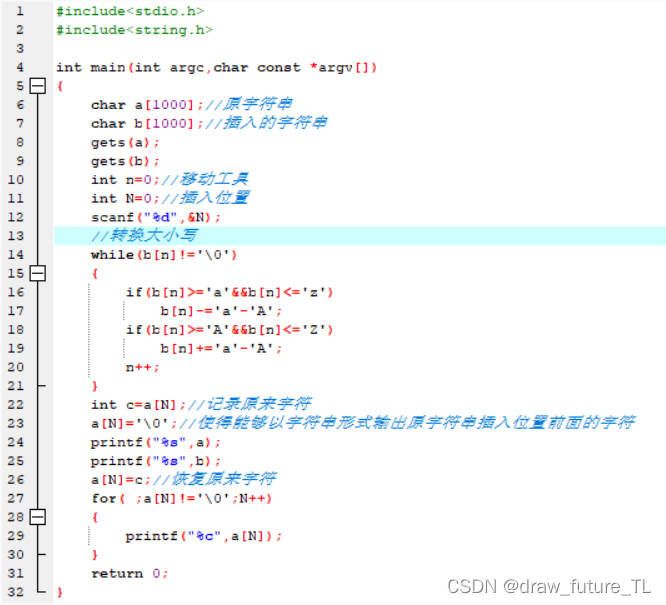Click on char b[1000] declaration
666x605 pixels.
point(147,123)
